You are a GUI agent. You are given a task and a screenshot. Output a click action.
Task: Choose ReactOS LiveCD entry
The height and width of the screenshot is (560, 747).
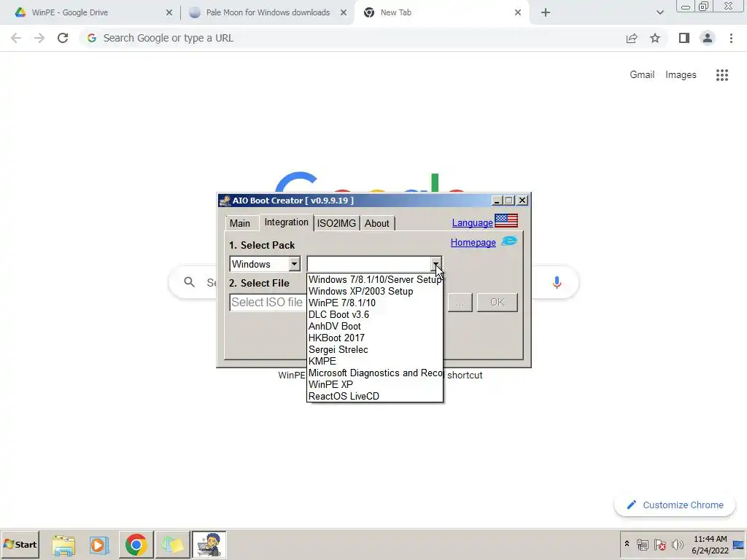point(344,396)
